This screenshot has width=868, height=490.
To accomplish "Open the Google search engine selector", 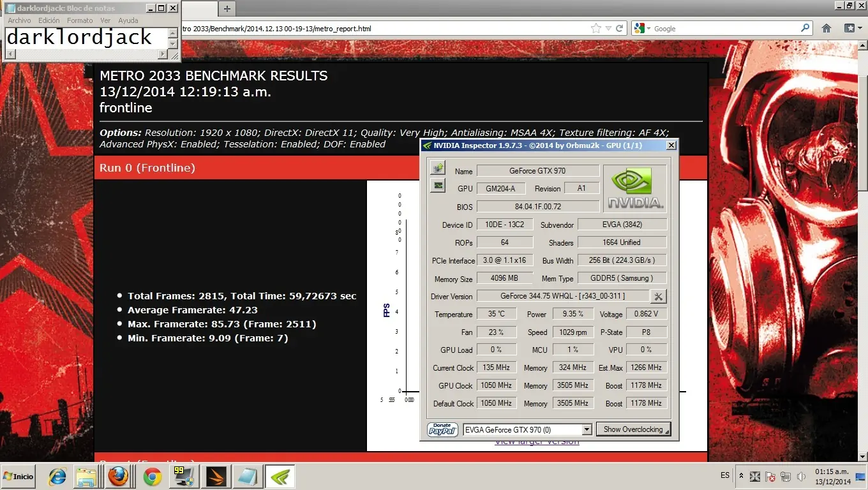I will tap(642, 29).
